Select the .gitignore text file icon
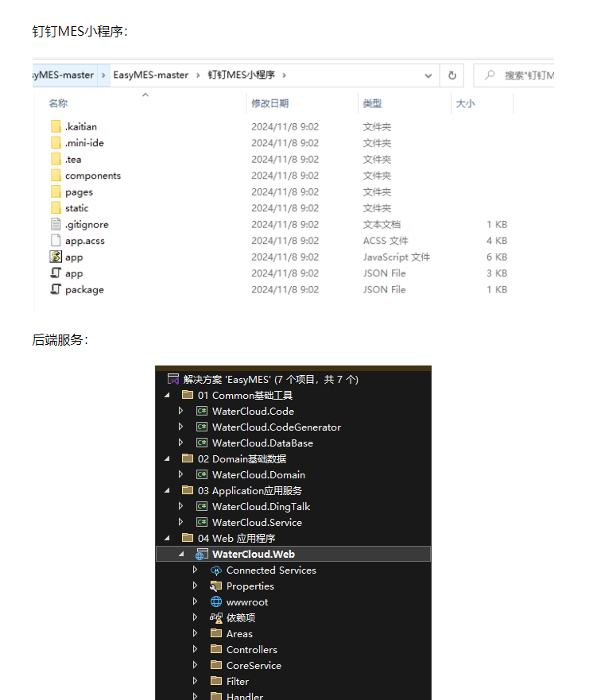Image resolution: width=597 pixels, height=700 pixels. point(56,224)
